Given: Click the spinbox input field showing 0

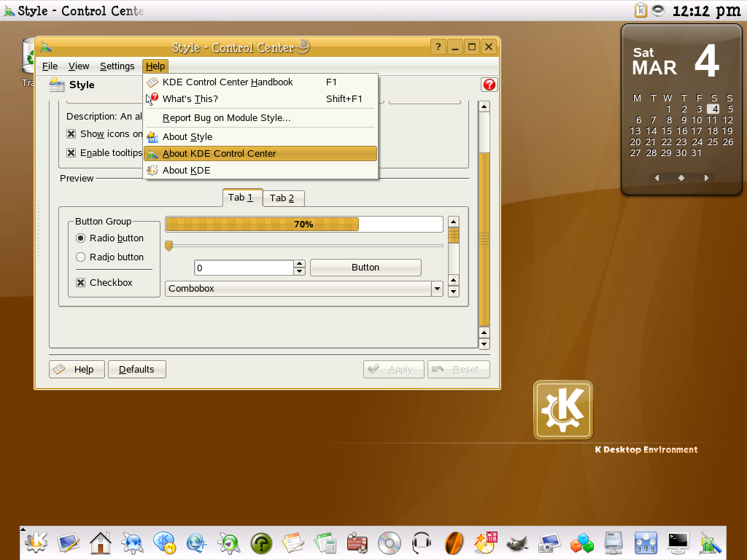Looking at the screenshot, I should (244, 268).
